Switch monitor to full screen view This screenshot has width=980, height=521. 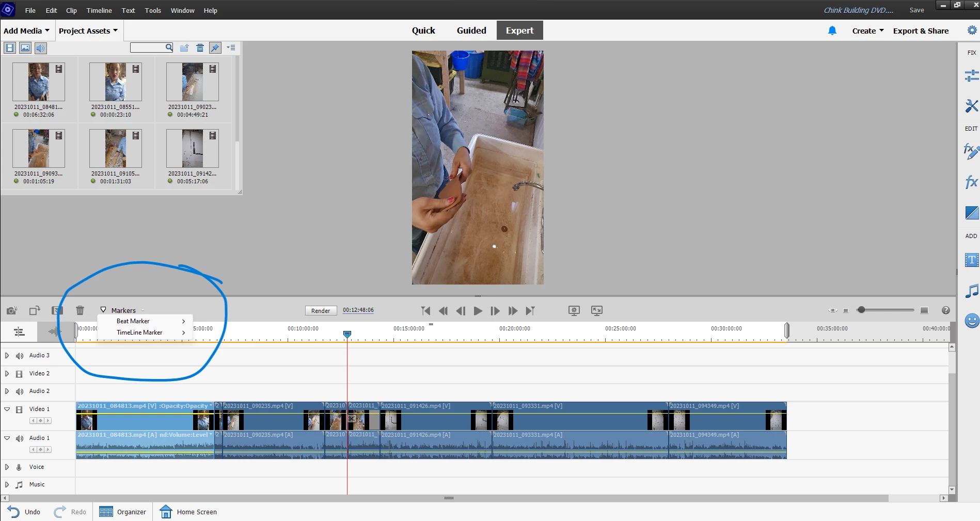596,310
